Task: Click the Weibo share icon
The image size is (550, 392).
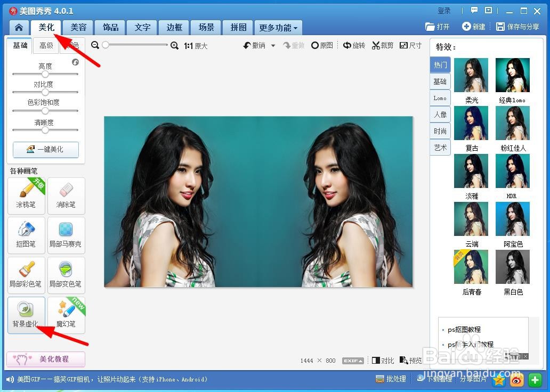Action: tap(516, 380)
